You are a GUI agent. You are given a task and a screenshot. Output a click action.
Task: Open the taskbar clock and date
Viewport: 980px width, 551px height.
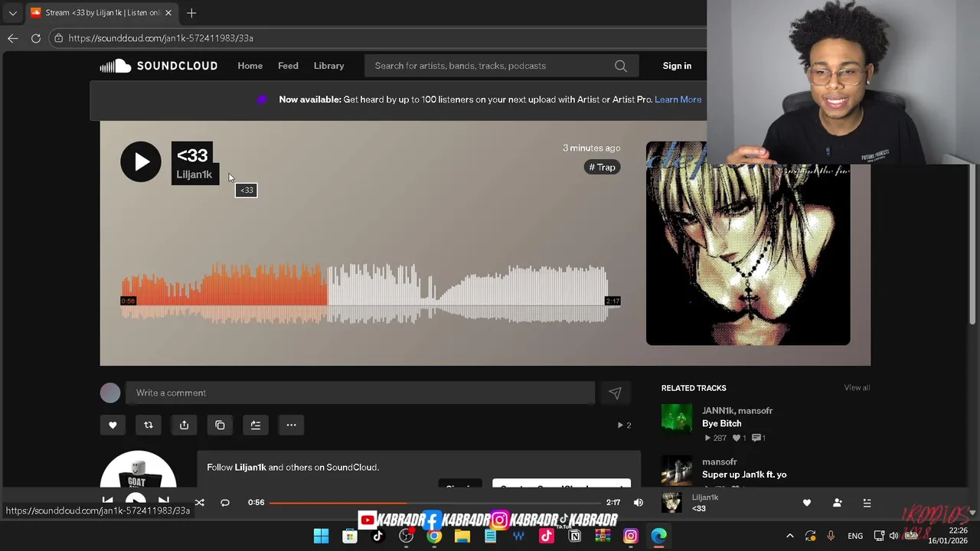[x=948, y=536]
